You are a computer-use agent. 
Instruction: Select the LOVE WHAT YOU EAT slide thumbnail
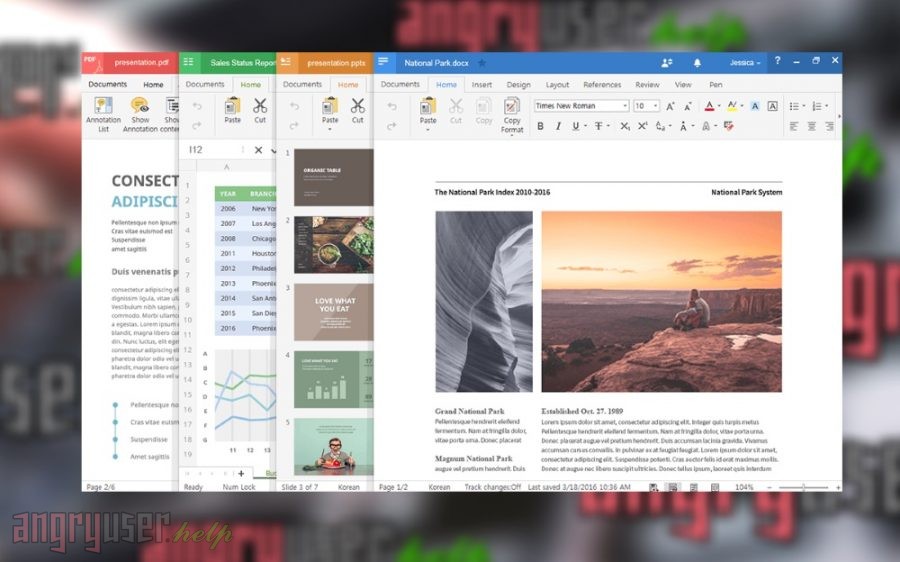tap(333, 311)
